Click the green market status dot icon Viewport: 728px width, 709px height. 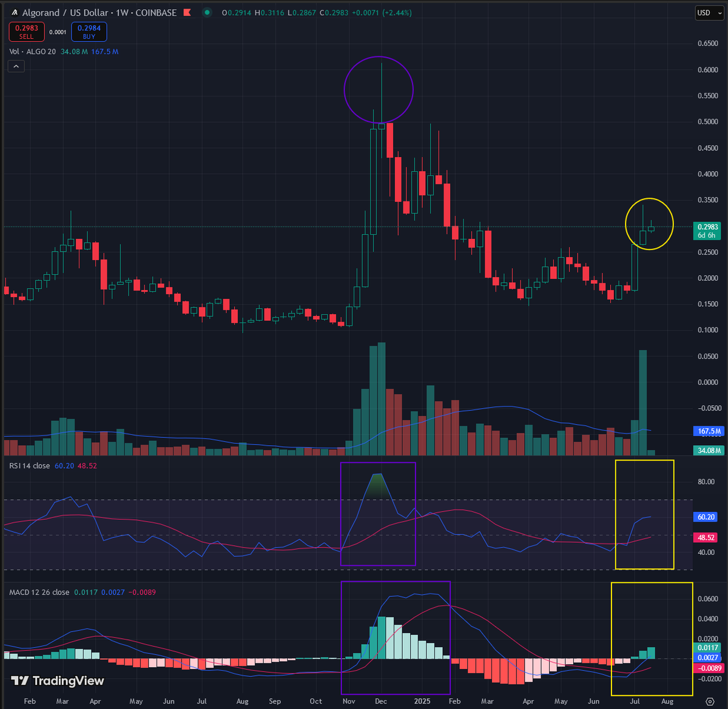pos(208,13)
